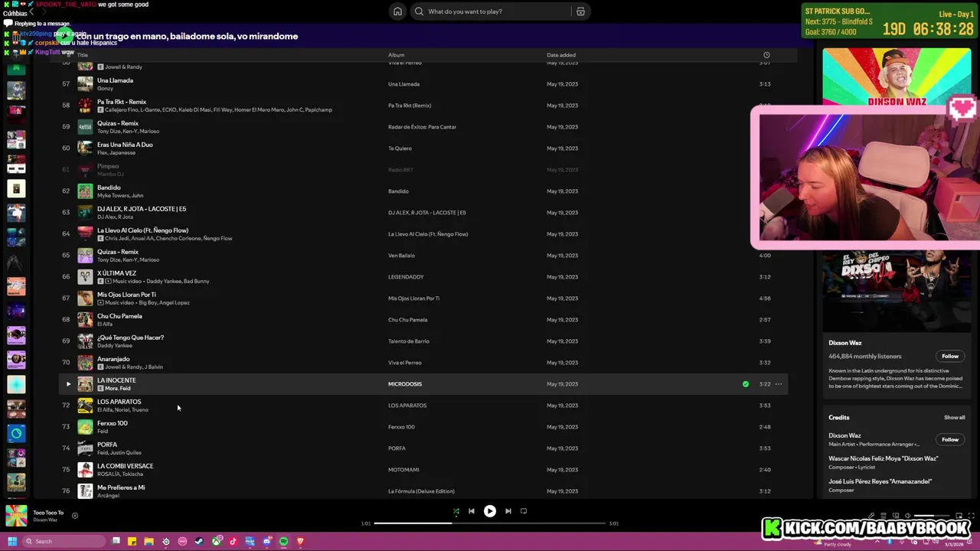Open album link 'Talento de Barrio'
This screenshot has width=980, height=551.
click(409, 341)
